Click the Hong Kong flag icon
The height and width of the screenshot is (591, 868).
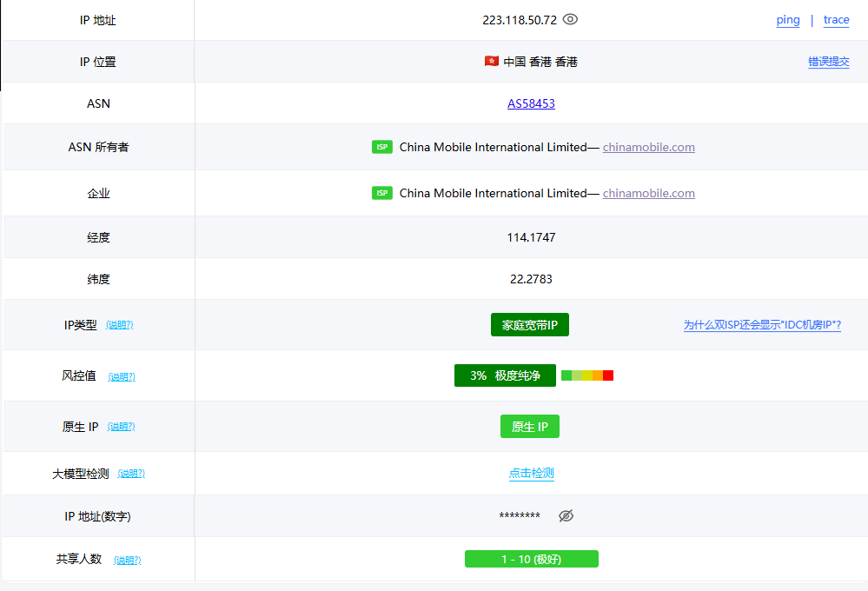click(x=491, y=62)
